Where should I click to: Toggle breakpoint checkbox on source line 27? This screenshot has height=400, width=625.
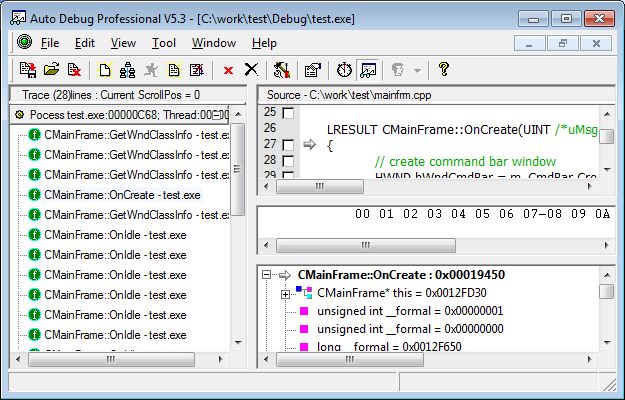click(x=289, y=146)
